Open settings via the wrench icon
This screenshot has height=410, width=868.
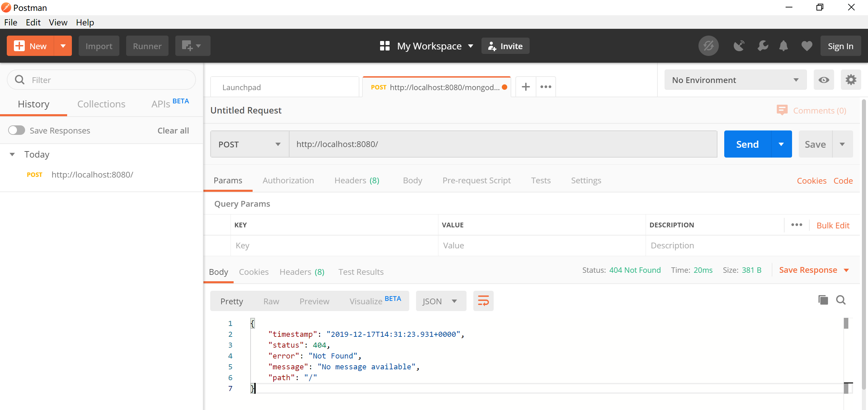click(x=763, y=46)
